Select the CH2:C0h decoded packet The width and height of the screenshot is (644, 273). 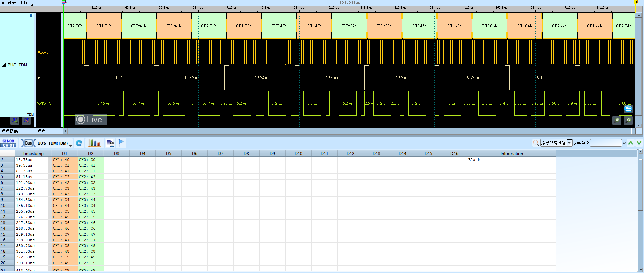tap(75, 26)
